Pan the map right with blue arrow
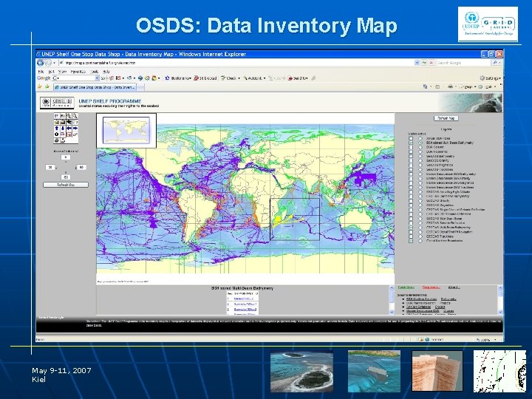The image size is (532, 399). click(75, 129)
